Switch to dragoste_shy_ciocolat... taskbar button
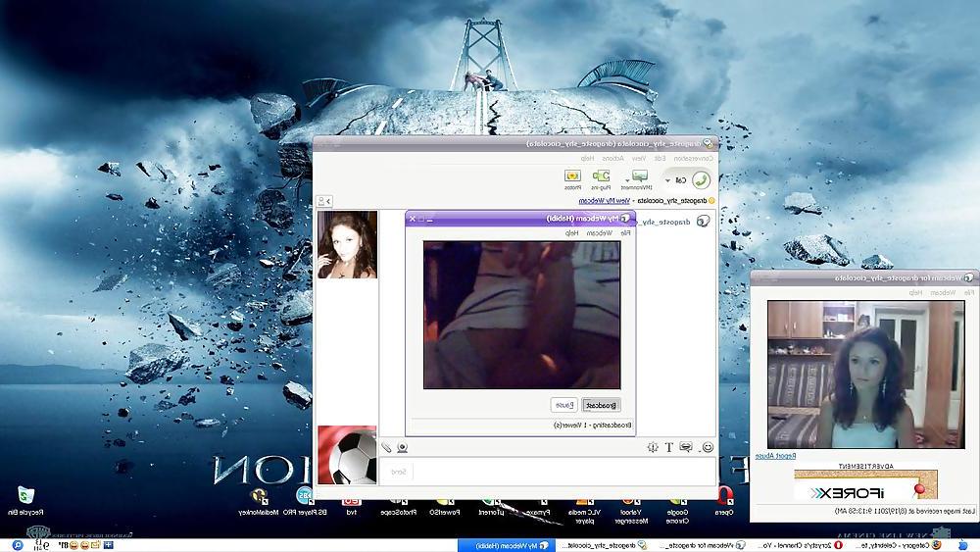This screenshot has width=980, height=552. [x=605, y=545]
